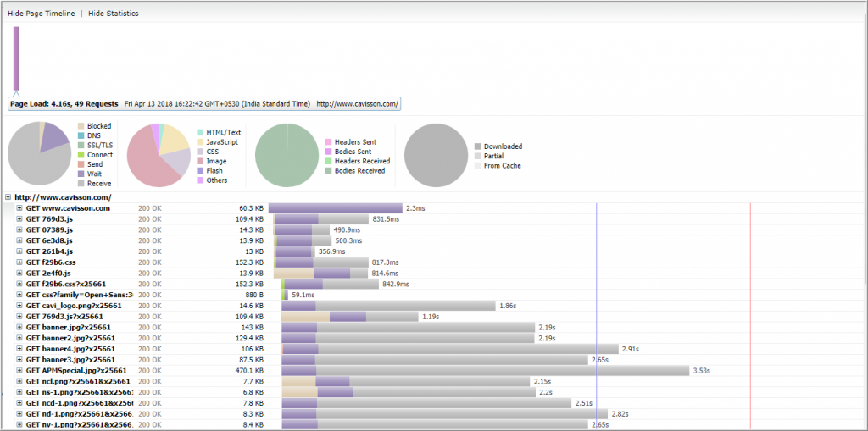The width and height of the screenshot is (868, 431).
Task: Click the Downloaded cache pie chart
Action: coord(437,155)
